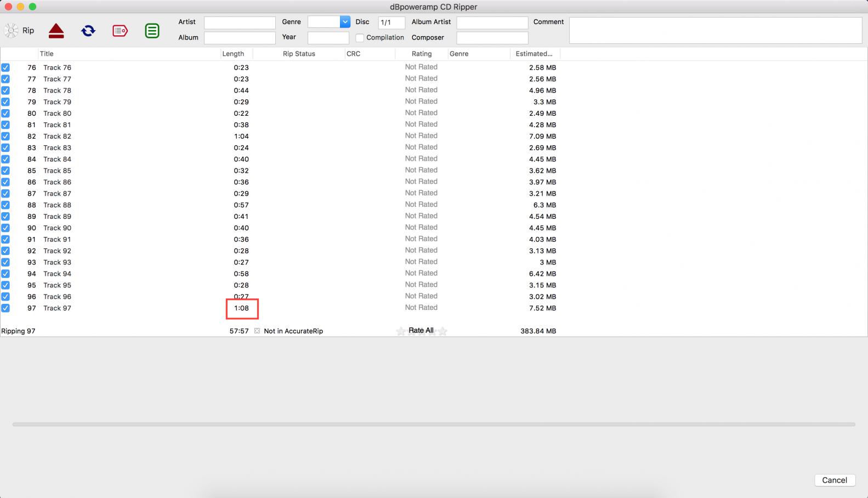Click the blue Refresh arrows icon
868x498 pixels.
[x=88, y=31]
